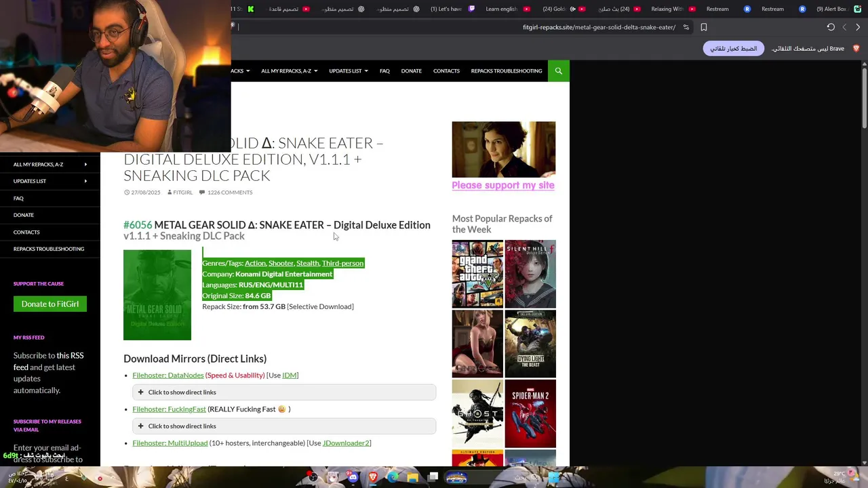Open sidebar REPACKS TROUBLESHOOTING link
Image resolution: width=868 pixels, height=488 pixels.
(x=49, y=249)
